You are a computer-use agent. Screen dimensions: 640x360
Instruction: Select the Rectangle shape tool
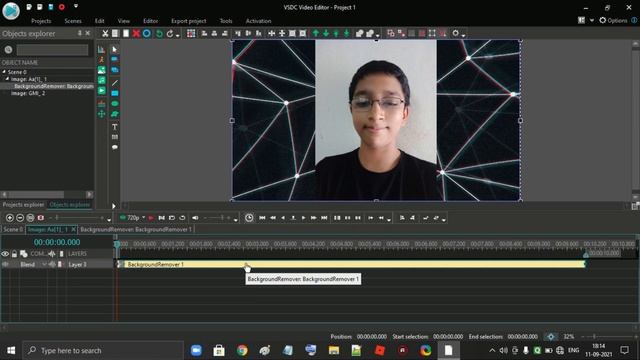[x=115, y=93]
